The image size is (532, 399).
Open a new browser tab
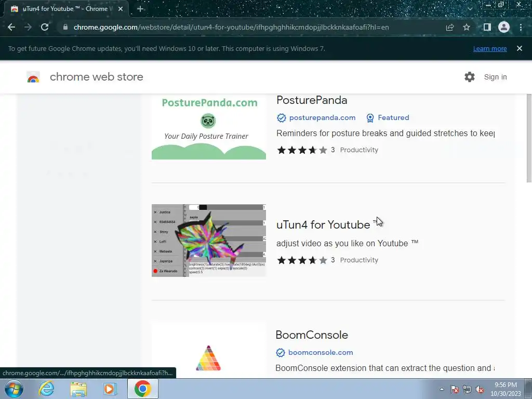(x=140, y=9)
